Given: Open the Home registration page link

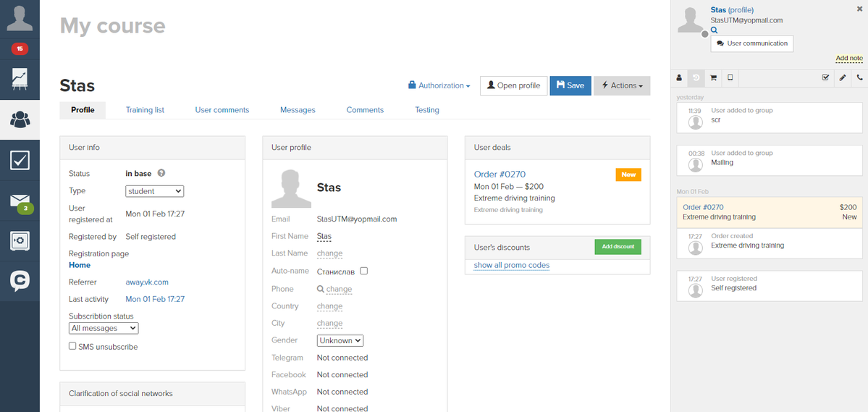Looking at the screenshot, I should point(79,265).
